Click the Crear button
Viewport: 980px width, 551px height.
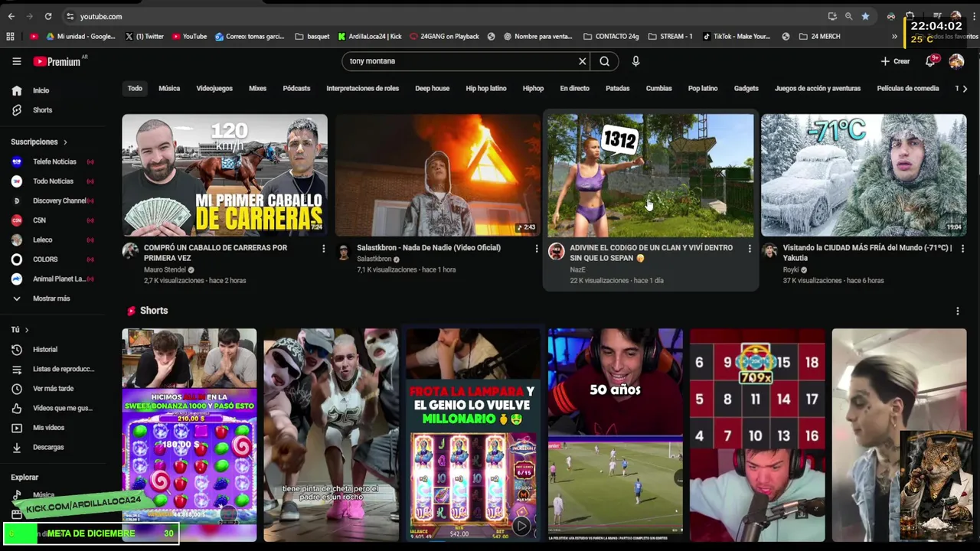(895, 61)
